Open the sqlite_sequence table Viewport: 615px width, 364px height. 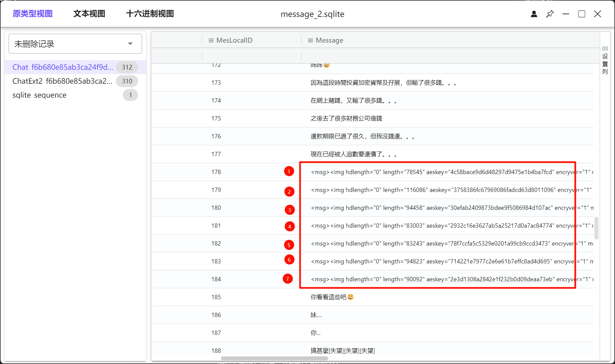[39, 95]
